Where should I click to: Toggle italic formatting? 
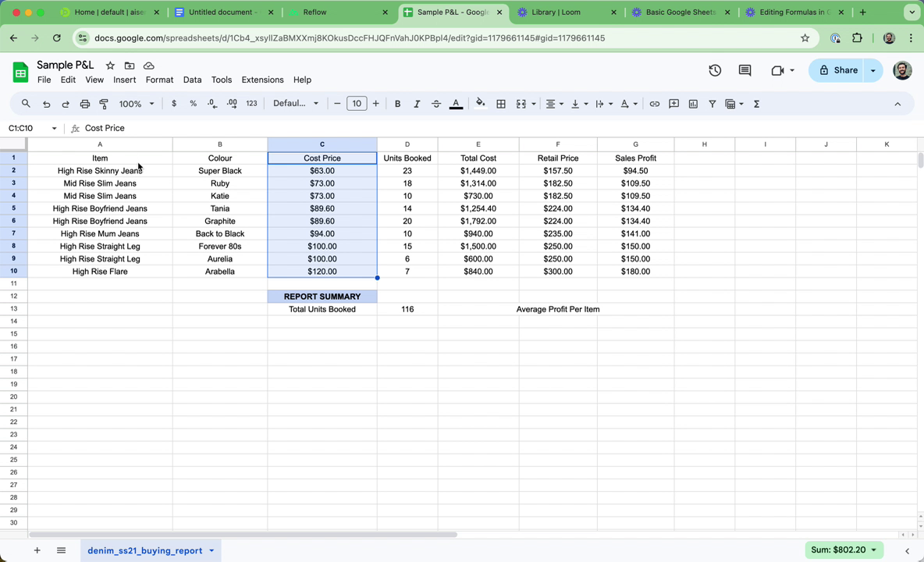[417, 103]
